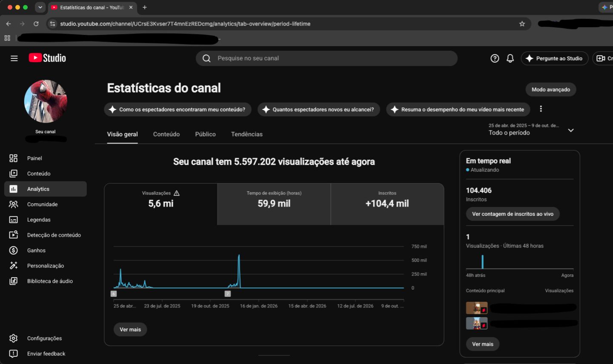
Task: Bookmark this page with the star icon
Action: (x=522, y=24)
